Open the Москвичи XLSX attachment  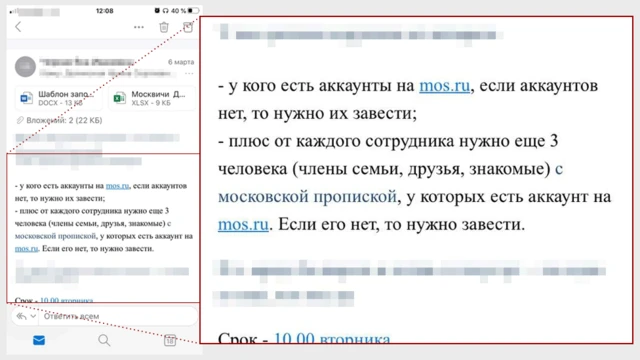(152, 98)
